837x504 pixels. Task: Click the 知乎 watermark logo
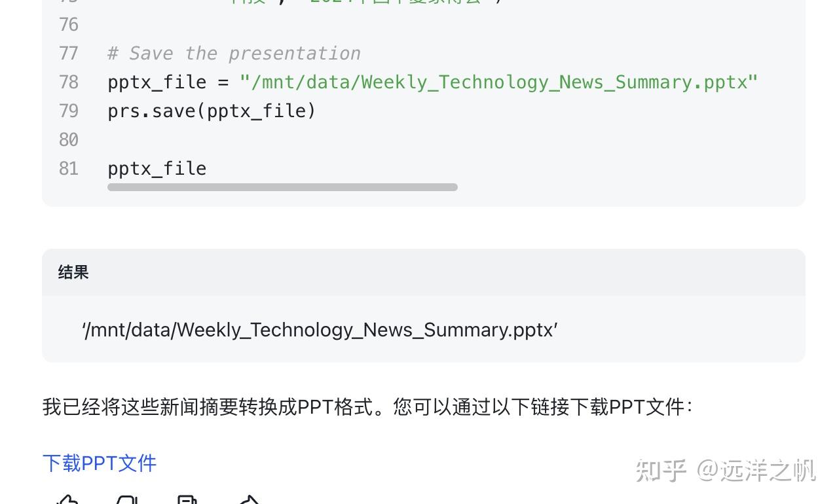coord(663,470)
